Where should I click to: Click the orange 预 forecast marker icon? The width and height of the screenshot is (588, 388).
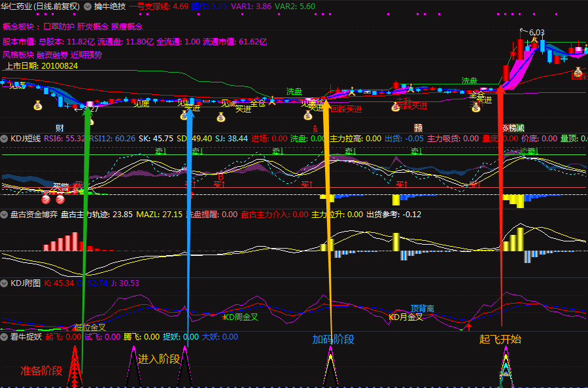418,128
